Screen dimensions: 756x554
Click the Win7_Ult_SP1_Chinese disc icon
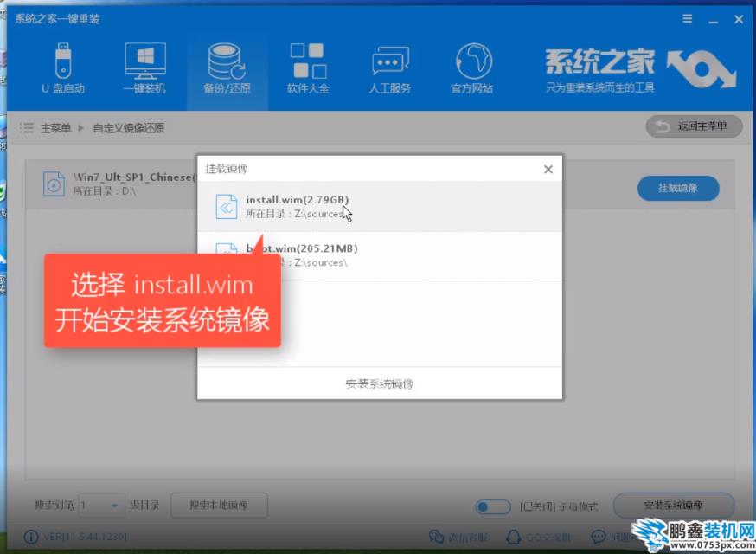54,184
